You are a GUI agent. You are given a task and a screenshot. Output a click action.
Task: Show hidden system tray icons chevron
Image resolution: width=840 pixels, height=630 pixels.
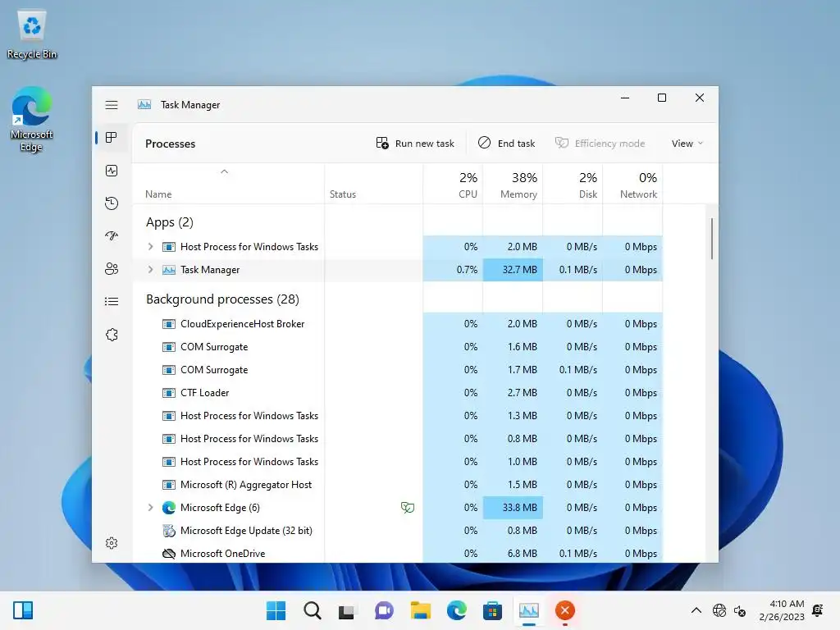[696, 610]
